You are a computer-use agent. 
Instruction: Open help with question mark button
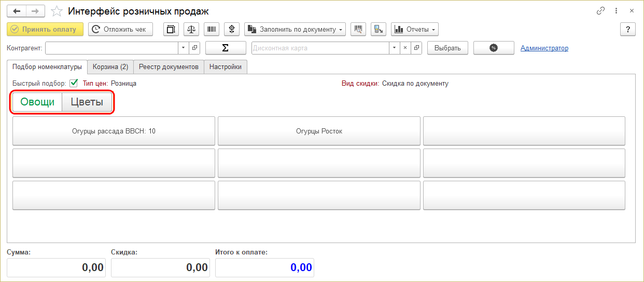coord(628,29)
